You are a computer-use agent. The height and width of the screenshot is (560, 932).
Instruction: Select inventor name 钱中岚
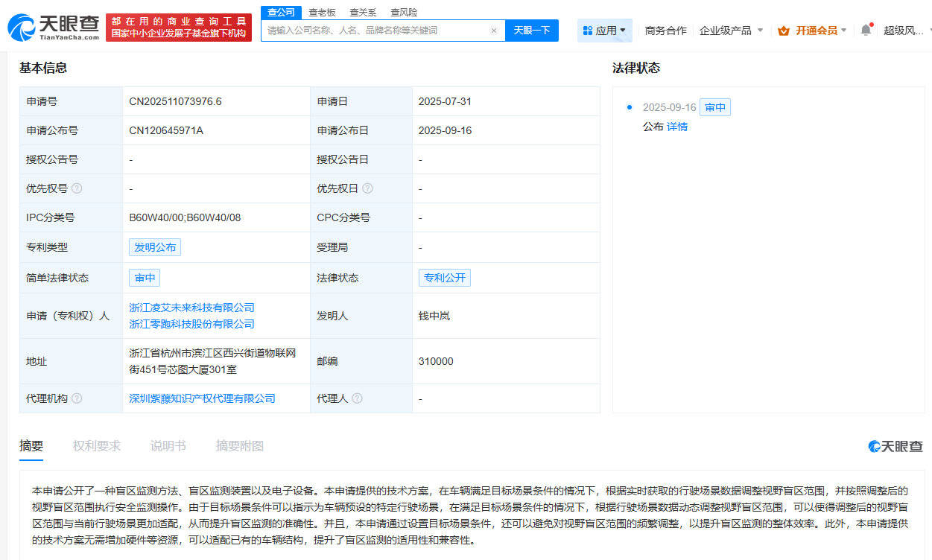[434, 316]
